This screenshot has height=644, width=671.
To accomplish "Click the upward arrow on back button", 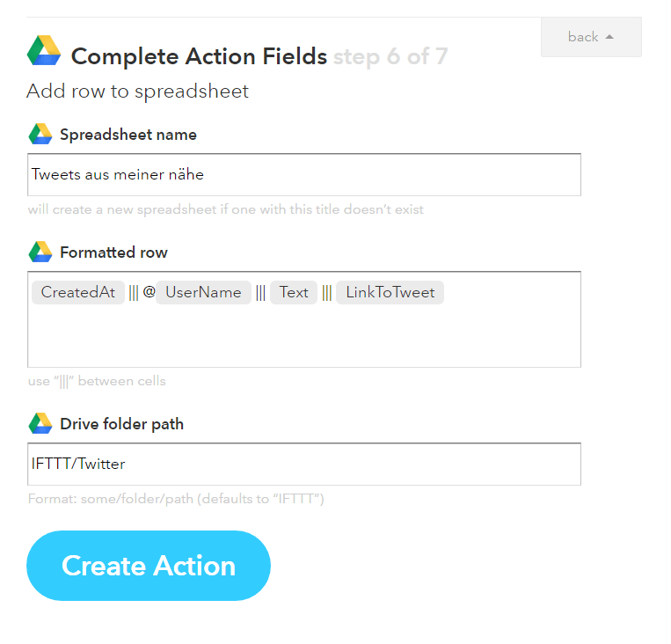I will tap(609, 37).
